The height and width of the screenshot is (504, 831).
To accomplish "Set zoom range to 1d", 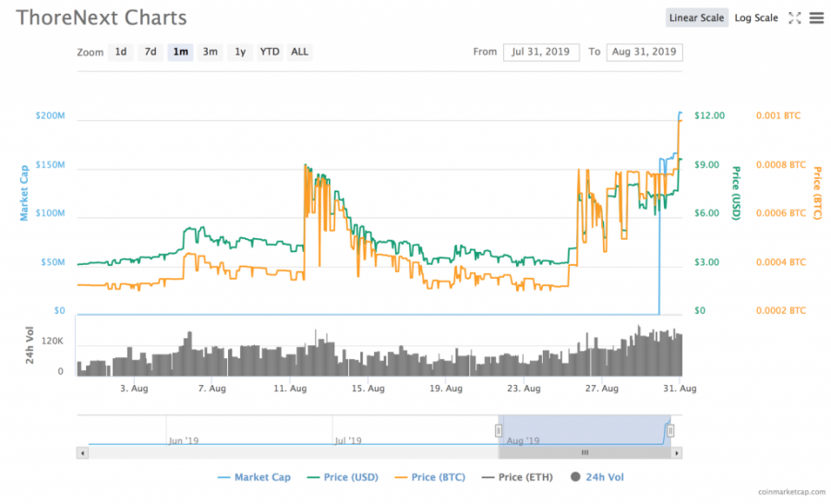I will (x=121, y=52).
